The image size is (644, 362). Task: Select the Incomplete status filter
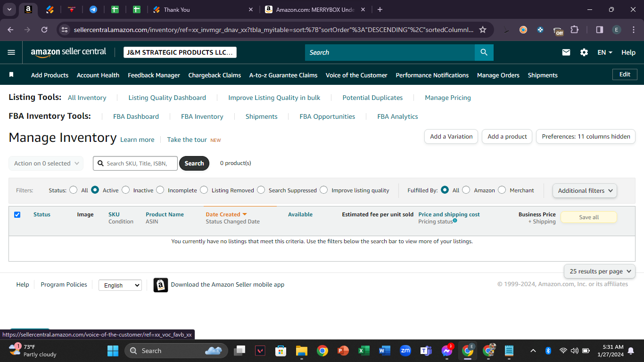tap(160, 190)
